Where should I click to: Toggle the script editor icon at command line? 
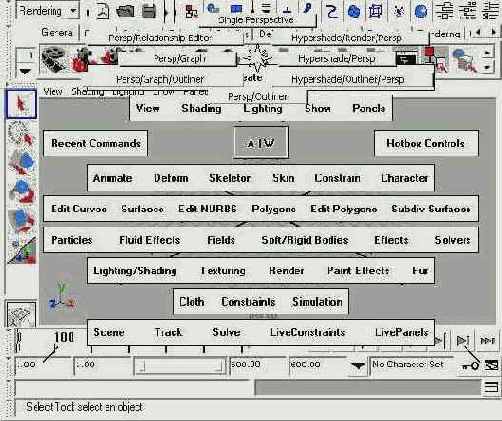pyautogui.click(x=491, y=387)
